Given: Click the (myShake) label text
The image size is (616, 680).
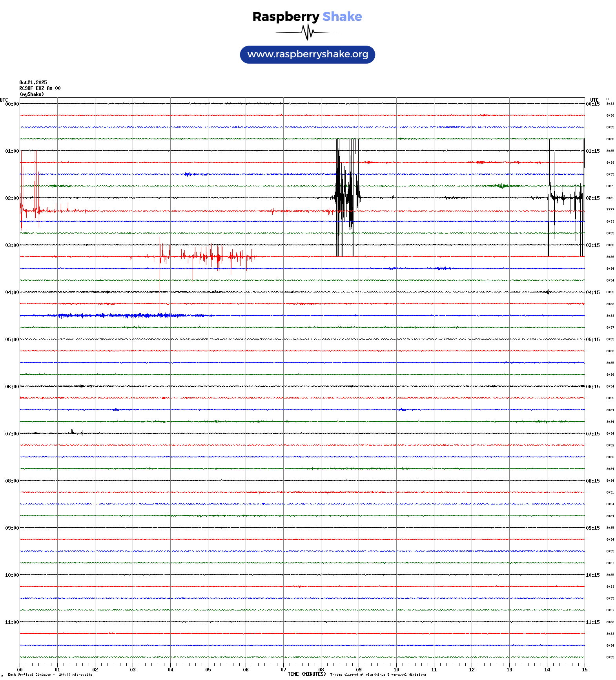Looking at the screenshot, I should pyautogui.click(x=32, y=94).
